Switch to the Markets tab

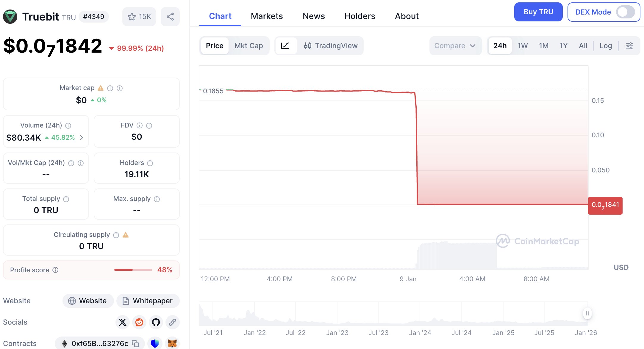point(267,16)
